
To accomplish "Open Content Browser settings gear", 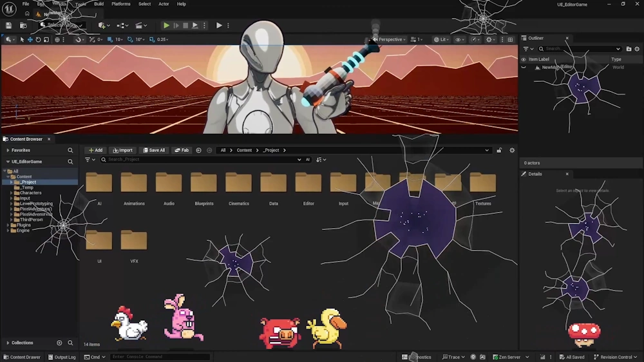I will 512,150.
